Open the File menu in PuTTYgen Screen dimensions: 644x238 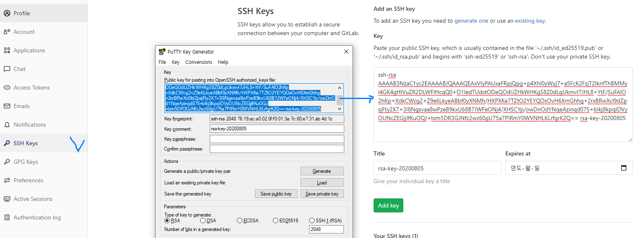coord(162,62)
